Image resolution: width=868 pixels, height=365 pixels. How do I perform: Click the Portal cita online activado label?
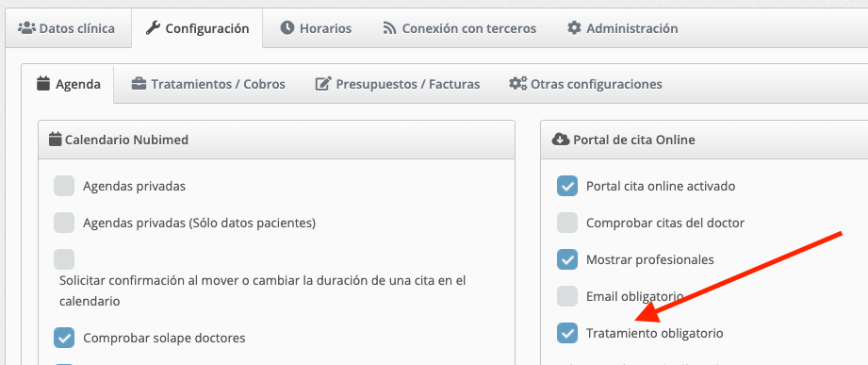click(x=661, y=186)
